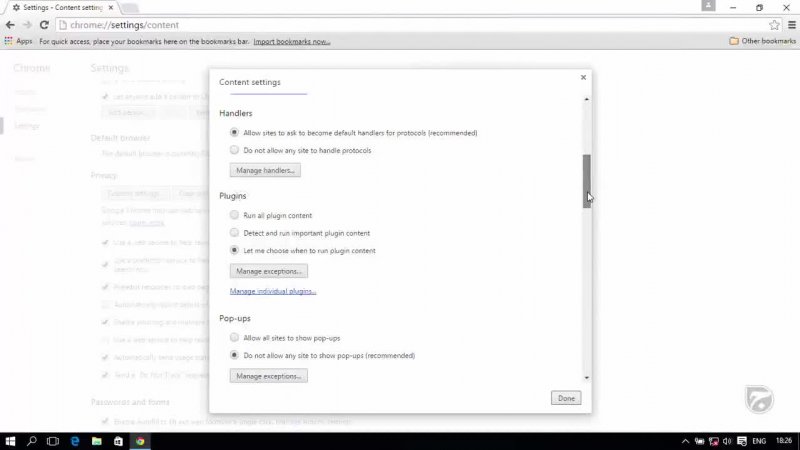Open the Apps shortcut in bookmarks bar

point(18,41)
